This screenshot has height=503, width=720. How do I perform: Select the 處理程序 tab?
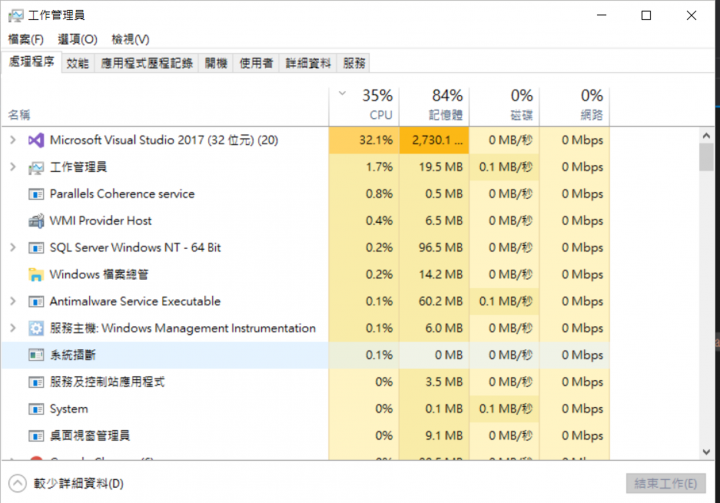(x=31, y=62)
